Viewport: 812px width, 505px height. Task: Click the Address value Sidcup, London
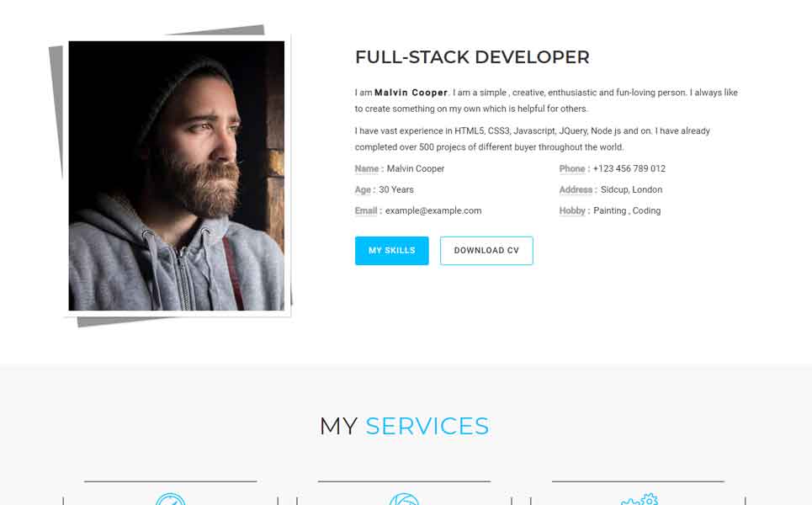[631, 189]
